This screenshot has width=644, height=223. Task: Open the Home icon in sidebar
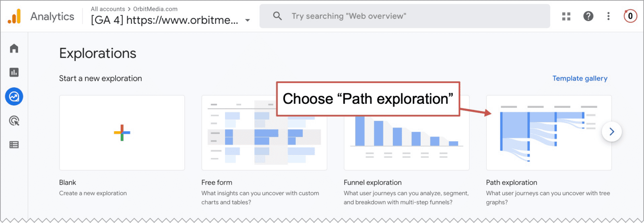tap(14, 48)
